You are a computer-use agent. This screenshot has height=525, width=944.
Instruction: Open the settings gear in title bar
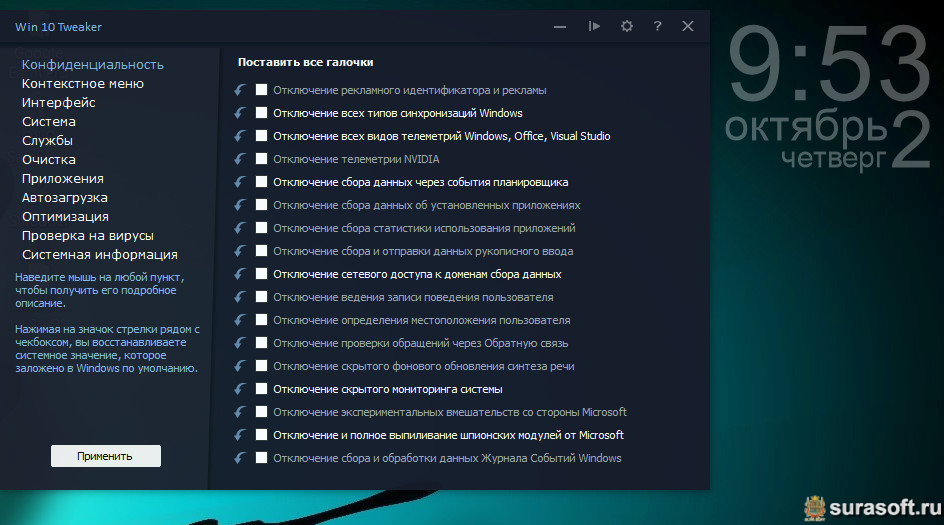(627, 27)
